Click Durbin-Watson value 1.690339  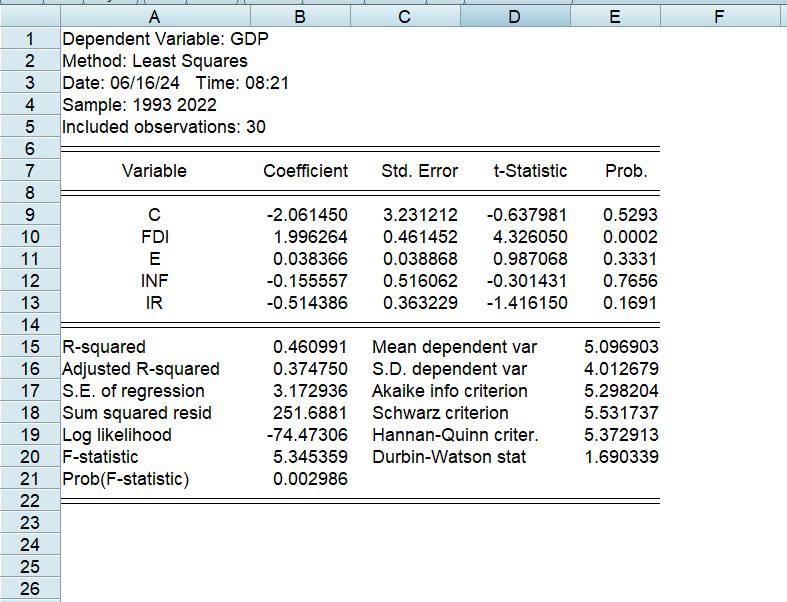pos(621,456)
